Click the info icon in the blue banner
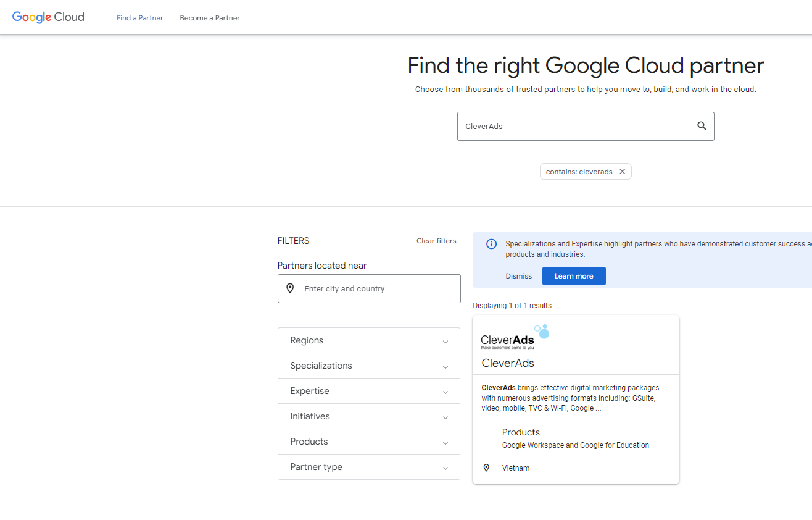This screenshot has width=812, height=520. click(x=491, y=244)
